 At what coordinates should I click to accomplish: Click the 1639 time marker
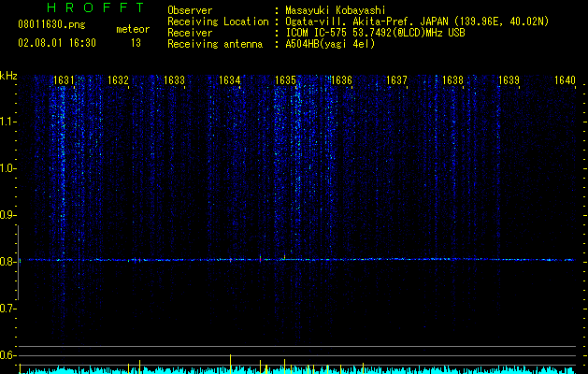[x=509, y=80]
